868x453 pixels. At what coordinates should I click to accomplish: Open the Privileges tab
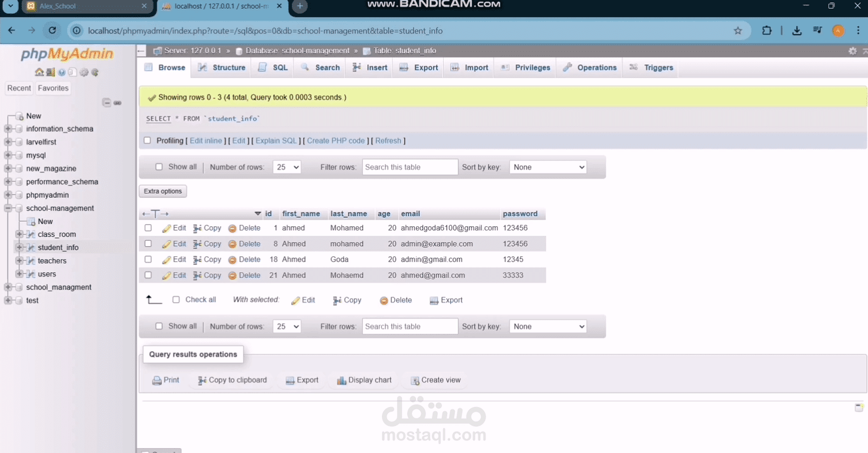tap(526, 68)
